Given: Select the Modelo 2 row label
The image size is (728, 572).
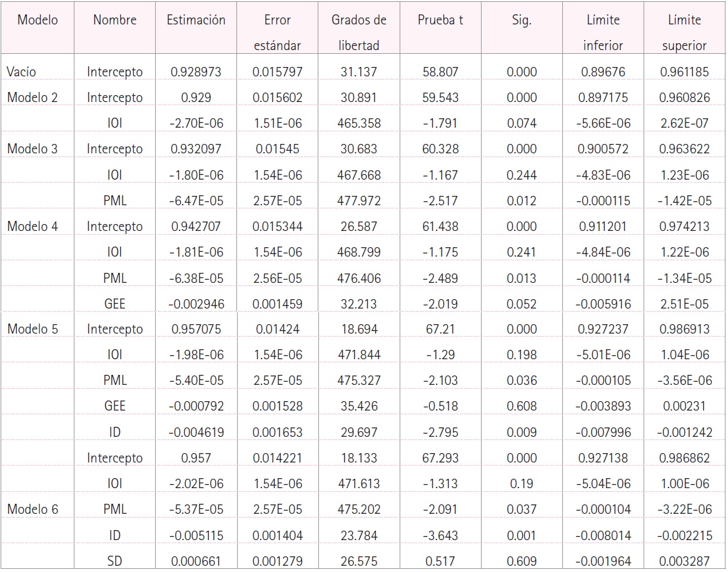Looking at the screenshot, I should click(x=33, y=98).
